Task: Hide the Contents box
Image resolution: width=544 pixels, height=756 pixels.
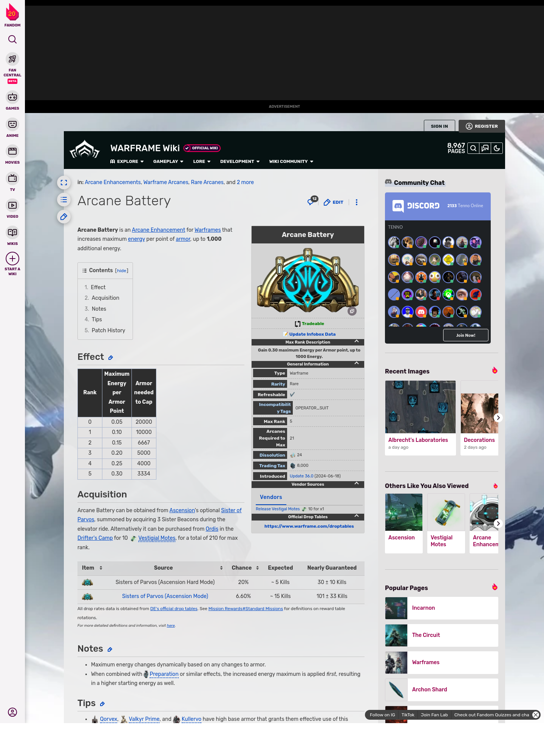Action: pyautogui.click(x=122, y=271)
